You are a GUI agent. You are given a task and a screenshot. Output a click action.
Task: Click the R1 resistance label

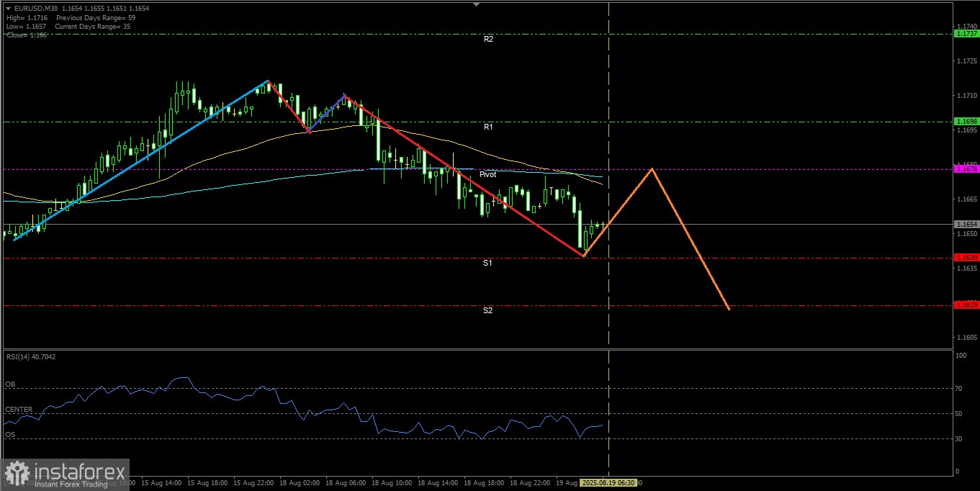(488, 127)
